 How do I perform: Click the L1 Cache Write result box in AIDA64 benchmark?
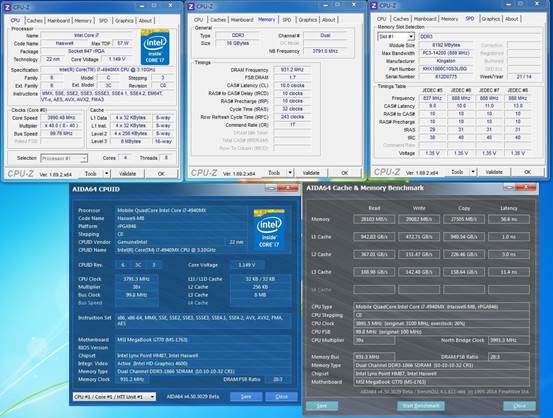click(419, 237)
